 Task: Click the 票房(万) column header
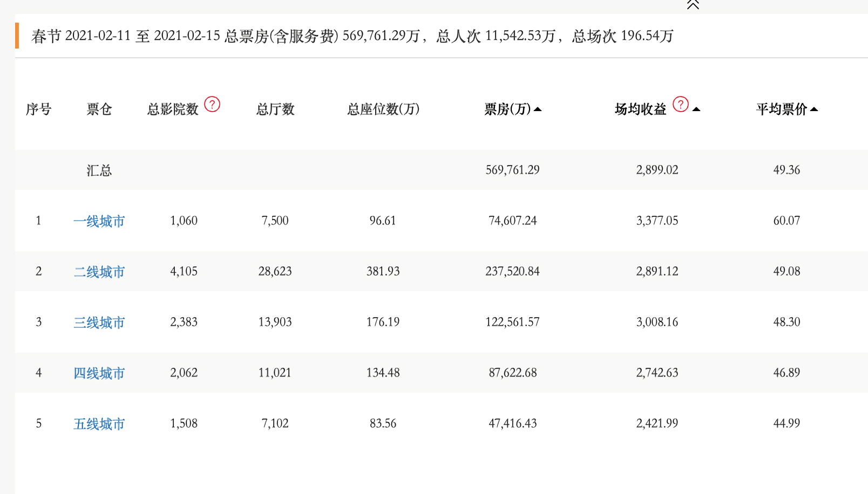[507, 109]
